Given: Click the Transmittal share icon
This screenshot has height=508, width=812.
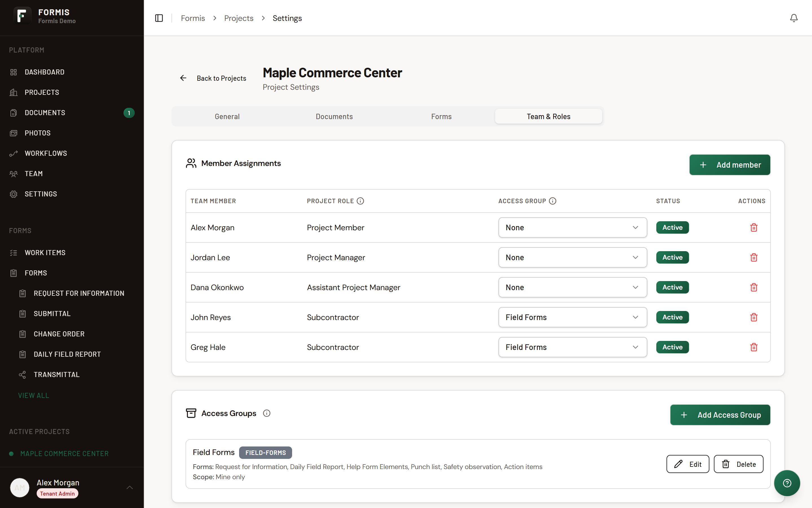Looking at the screenshot, I should point(23,375).
